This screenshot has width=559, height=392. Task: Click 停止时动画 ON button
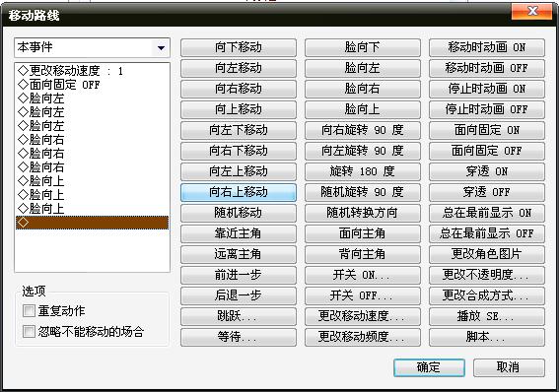click(487, 89)
